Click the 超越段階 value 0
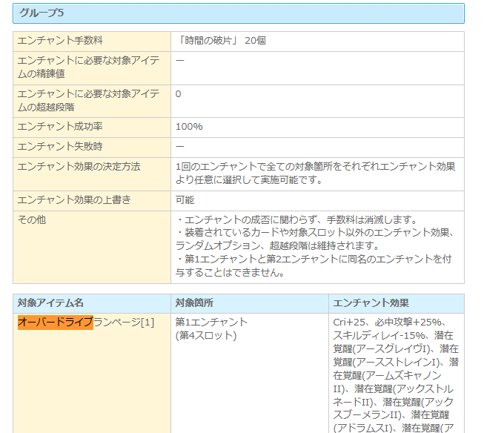Viewport: 504px width, 433px height. tap(179, 94)
